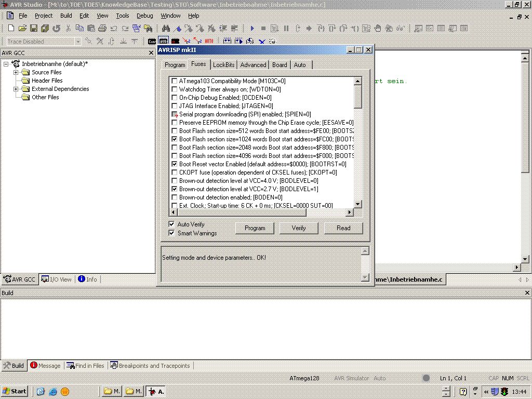Click the help question mark tray icon
The width and height of the screenshot is (532, 399).
point(463,392)
